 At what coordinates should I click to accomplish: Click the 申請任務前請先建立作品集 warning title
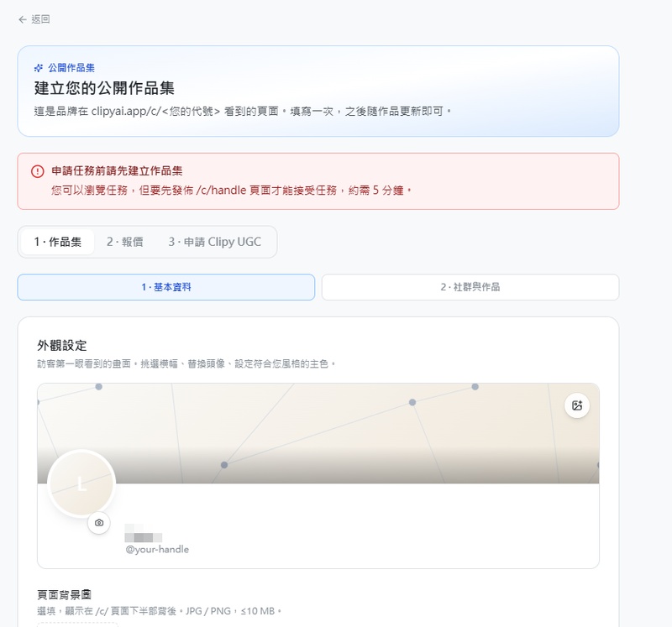(x=117, y=171)
